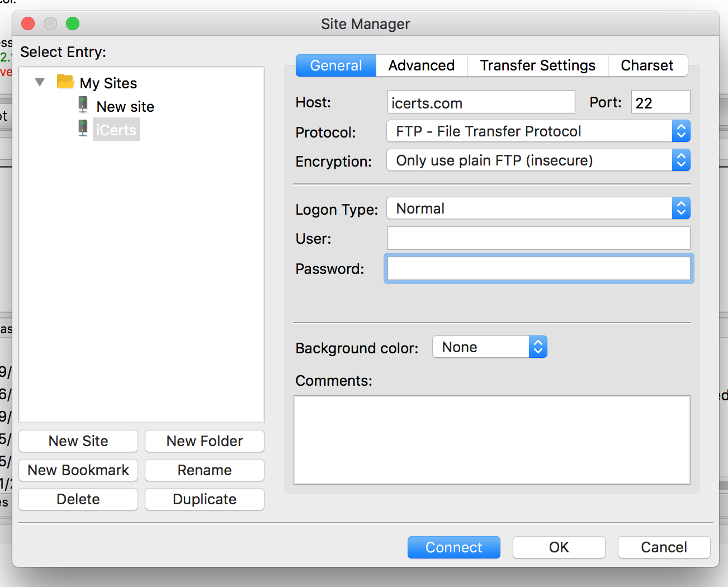Open the Encryption dropdown
This screenshot has height=587, width=728.
(538, 160)
